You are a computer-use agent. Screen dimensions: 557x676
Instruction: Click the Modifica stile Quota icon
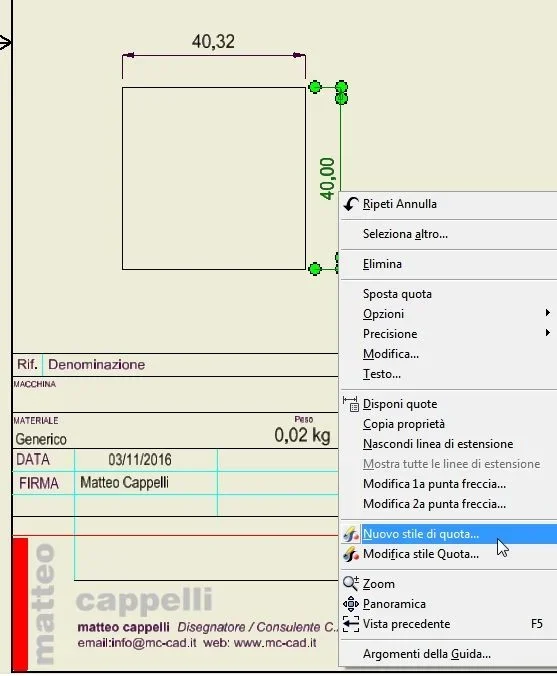(x=351, y=554)
